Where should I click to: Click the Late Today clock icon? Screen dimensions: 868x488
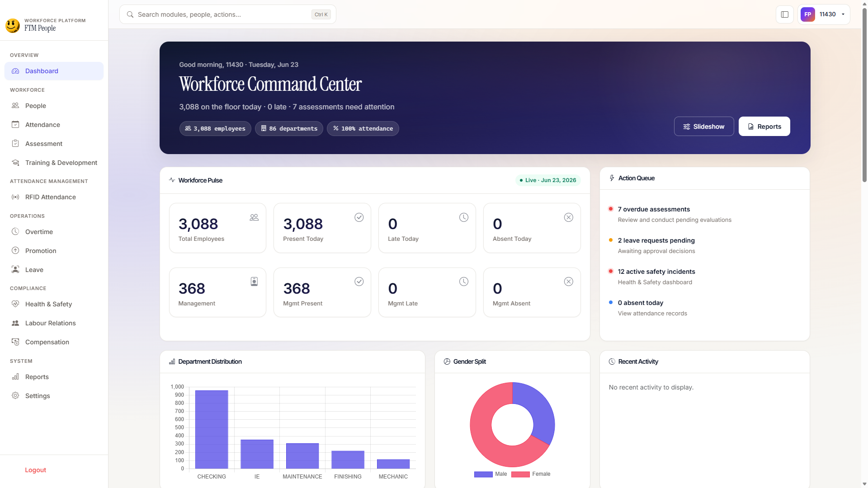(x=464, y=217)
